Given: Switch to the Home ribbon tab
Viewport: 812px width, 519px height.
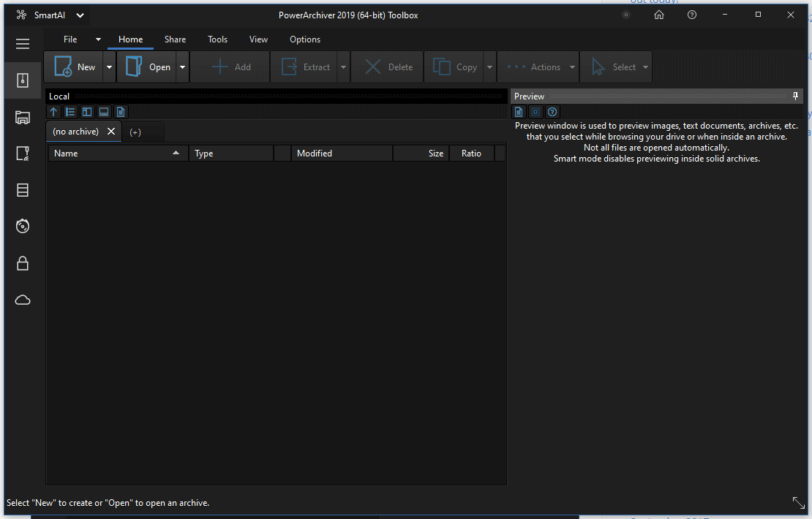Looking at the screenshot, I should [130, 39].
